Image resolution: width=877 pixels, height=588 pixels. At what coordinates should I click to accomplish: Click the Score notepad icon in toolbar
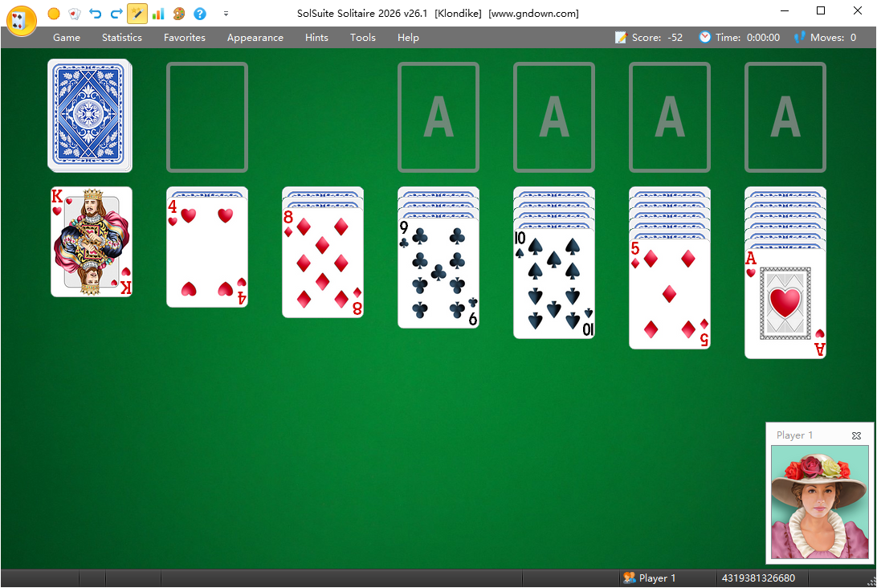click(x=619, y=37)
